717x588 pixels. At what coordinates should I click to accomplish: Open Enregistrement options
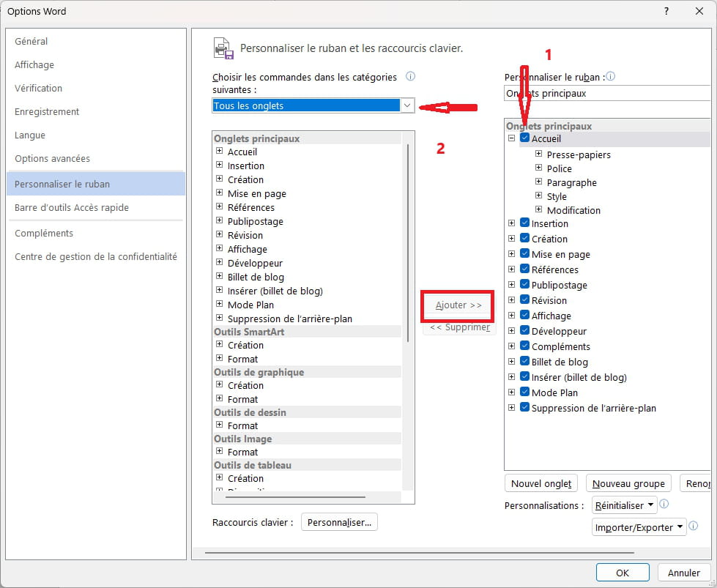click(x=96, y=111)
